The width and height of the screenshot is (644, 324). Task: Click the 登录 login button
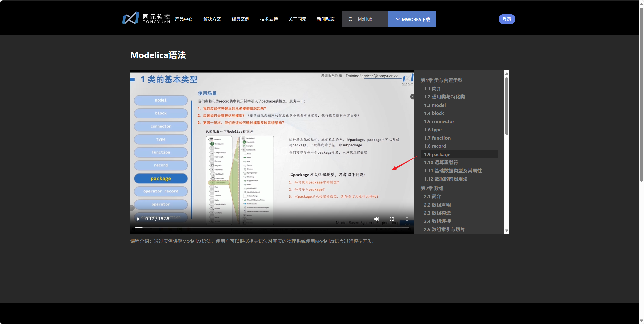pyautogui.click(x=507, y=19)
